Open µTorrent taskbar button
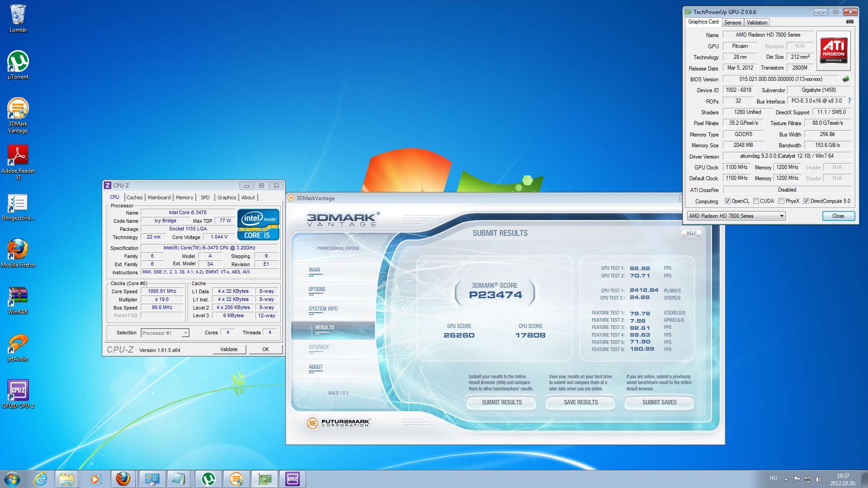 click(208, 479)
